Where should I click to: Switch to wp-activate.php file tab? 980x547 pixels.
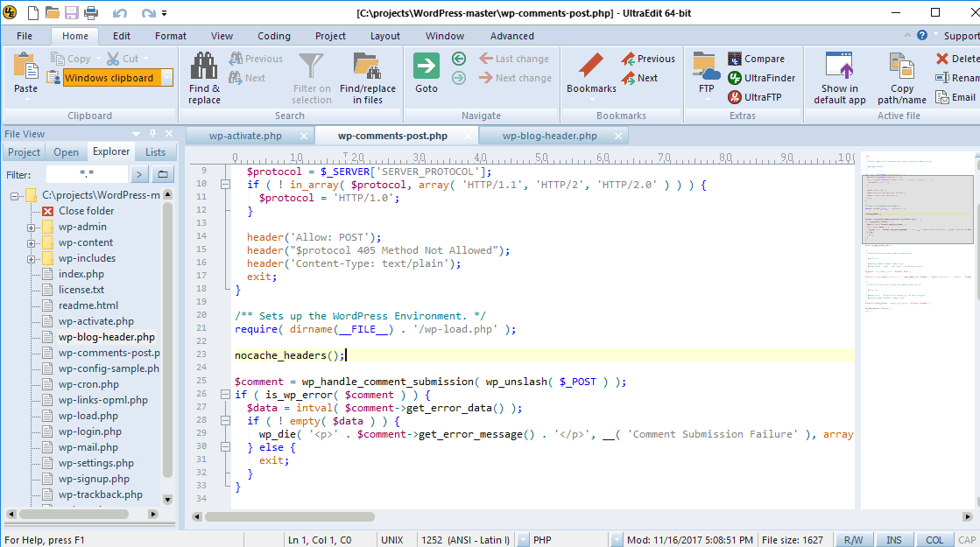pyautogui.click(x=245, y=136)
